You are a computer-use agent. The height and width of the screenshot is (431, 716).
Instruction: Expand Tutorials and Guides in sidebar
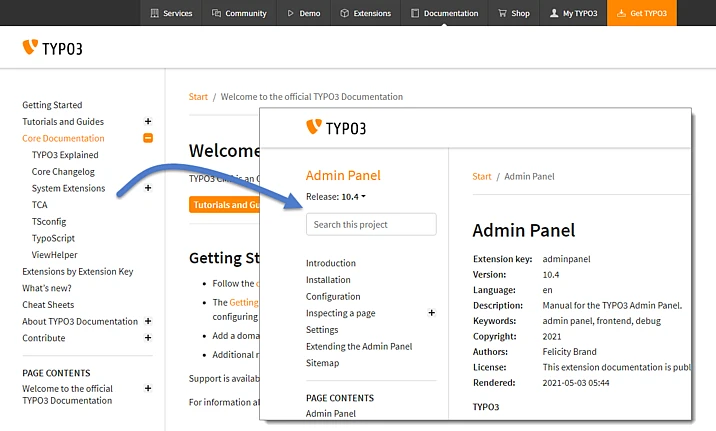point(148,121)
